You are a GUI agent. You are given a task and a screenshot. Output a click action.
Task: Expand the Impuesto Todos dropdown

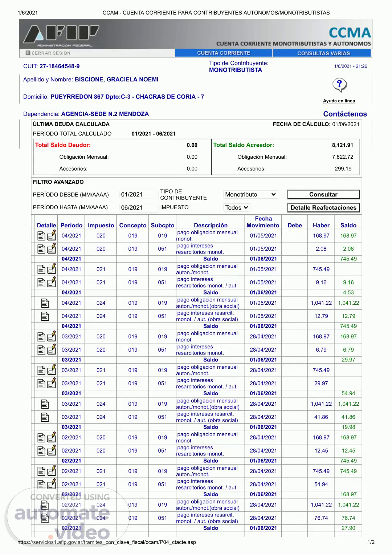(x=237, y=208)
